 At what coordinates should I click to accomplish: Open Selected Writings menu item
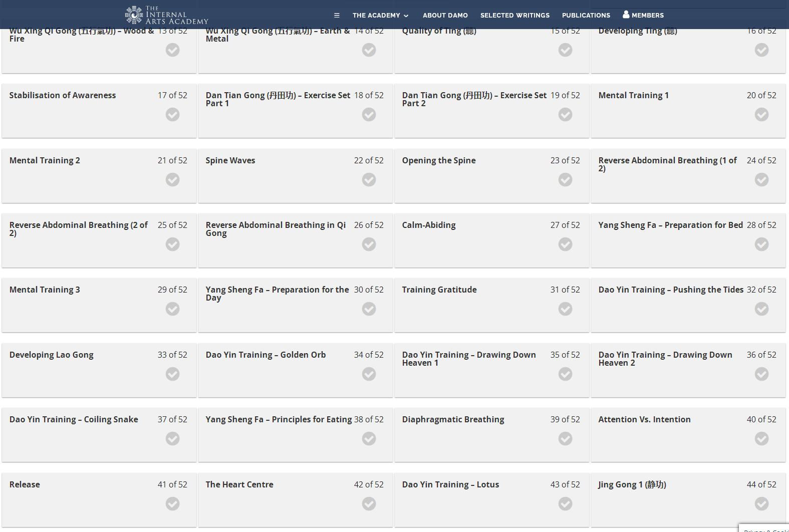pos(515,16)
